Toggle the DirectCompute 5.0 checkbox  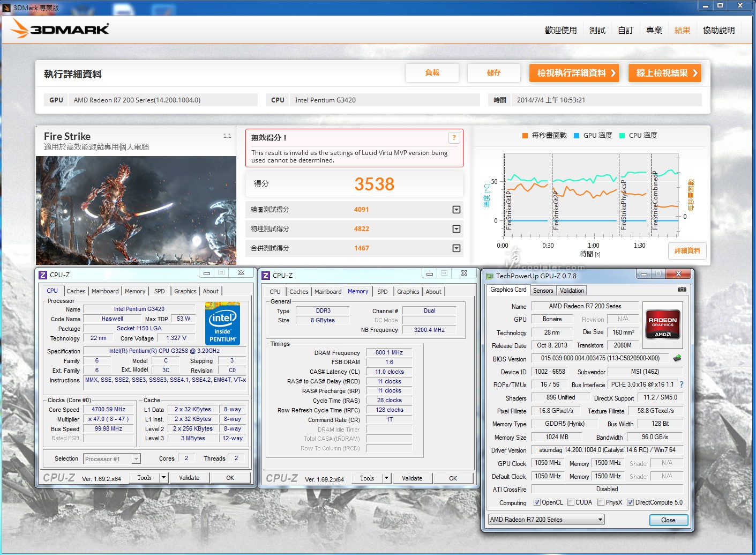click(631, 502)
